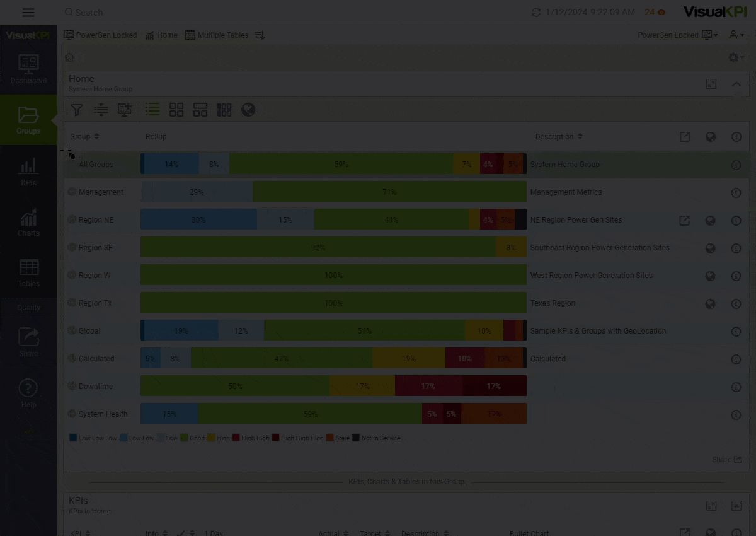Switch to the six-block small tile view

click(224, 110)
